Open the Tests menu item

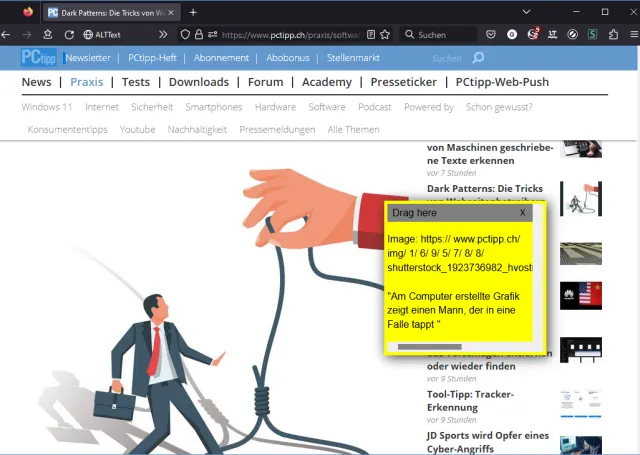click(x=136, y=82)
